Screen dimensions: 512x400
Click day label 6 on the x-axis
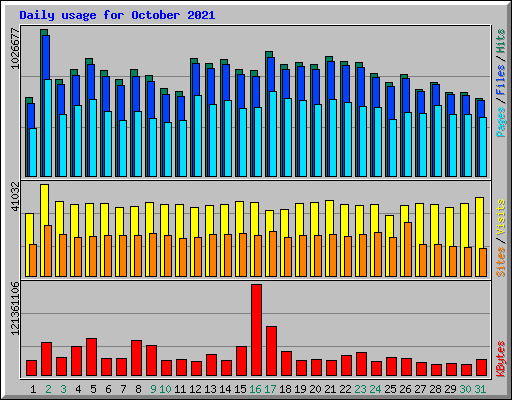coord(108,389)
